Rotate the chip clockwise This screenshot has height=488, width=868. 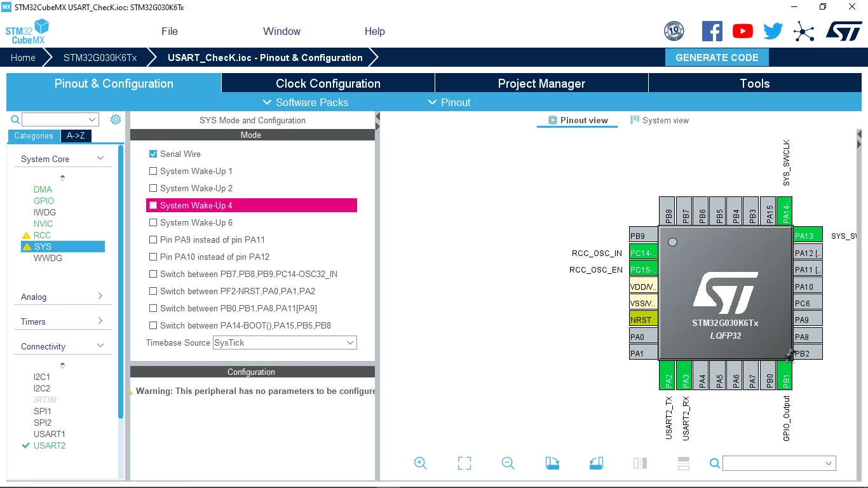[552, 463]
